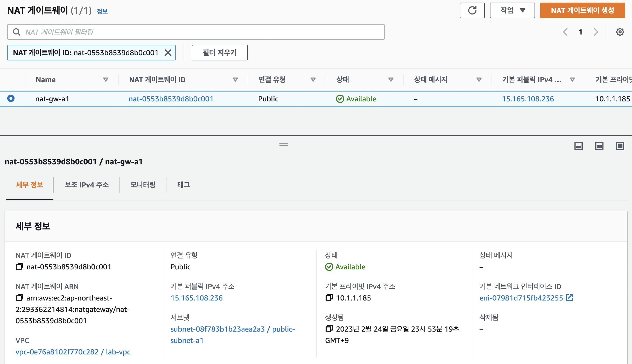Copy the creation timestamp
This screenshot has width=632, height=364.
pos(329,329)
